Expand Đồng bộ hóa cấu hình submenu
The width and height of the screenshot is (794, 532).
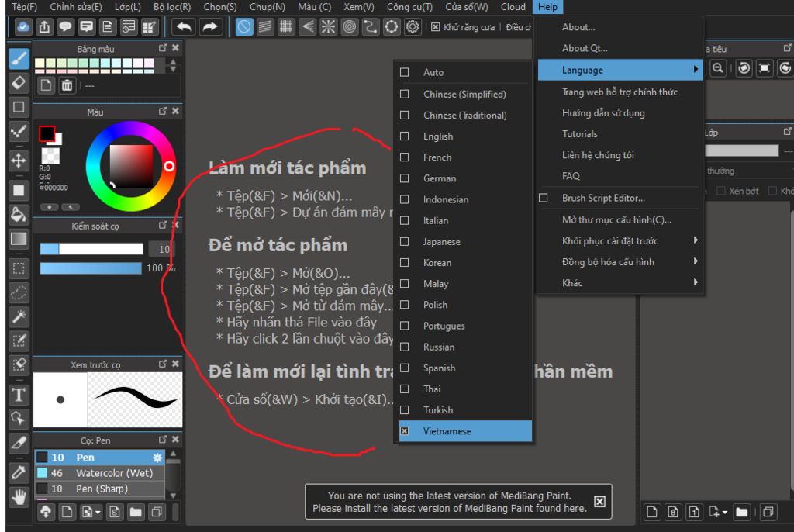point(620,262)
